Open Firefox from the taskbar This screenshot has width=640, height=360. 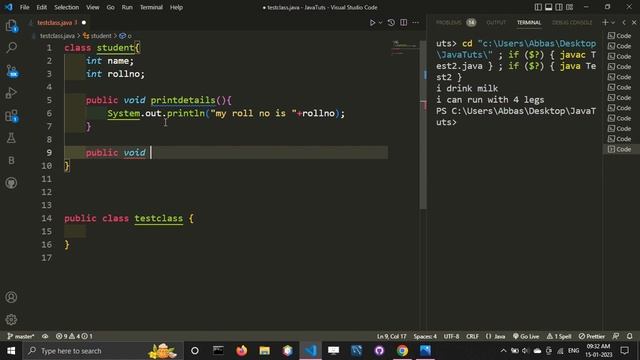pyautogui.click(x=241, y=351)
